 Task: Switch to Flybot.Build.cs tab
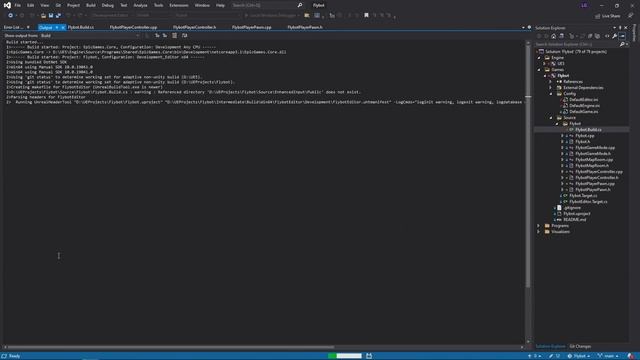(x=81, y=27)
